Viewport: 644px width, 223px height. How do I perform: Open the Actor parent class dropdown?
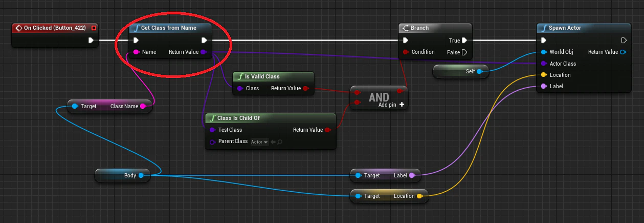click(259, 142)
